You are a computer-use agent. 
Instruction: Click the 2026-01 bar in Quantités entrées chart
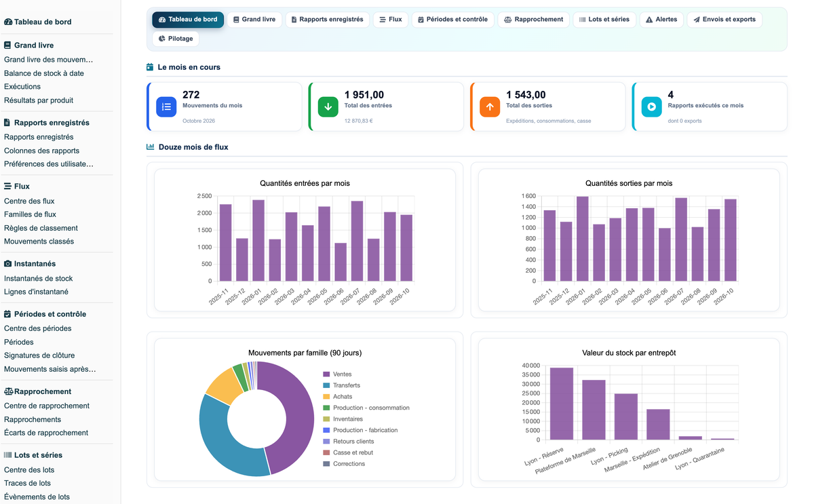click(x=258, y=240)
